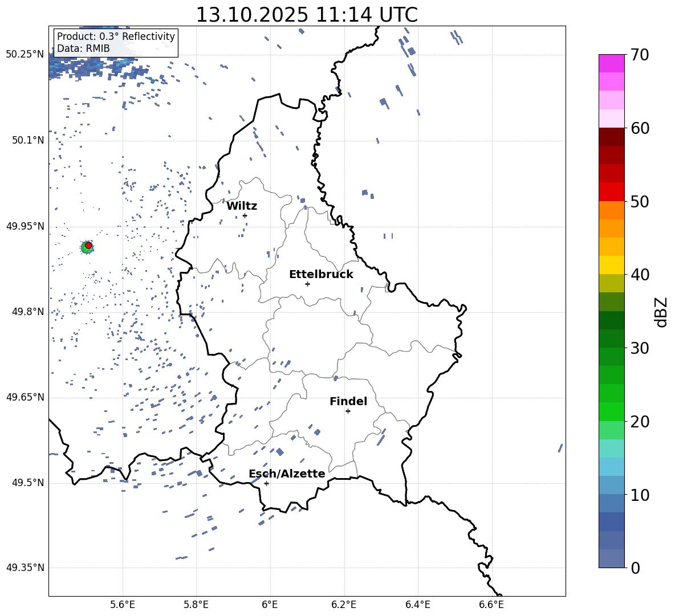Click the bright green colorbar segment above 20
Screen dimensions: 675x616
[x=611, y=411]
